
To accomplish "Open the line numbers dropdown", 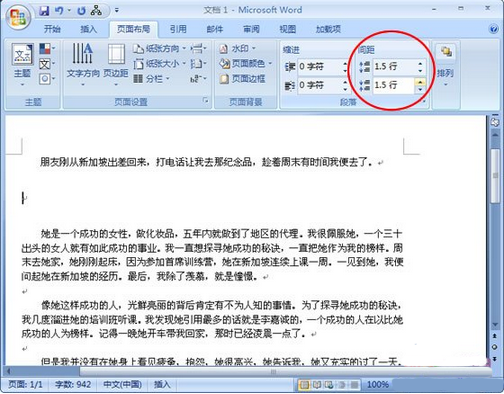I will pos(199,63).
